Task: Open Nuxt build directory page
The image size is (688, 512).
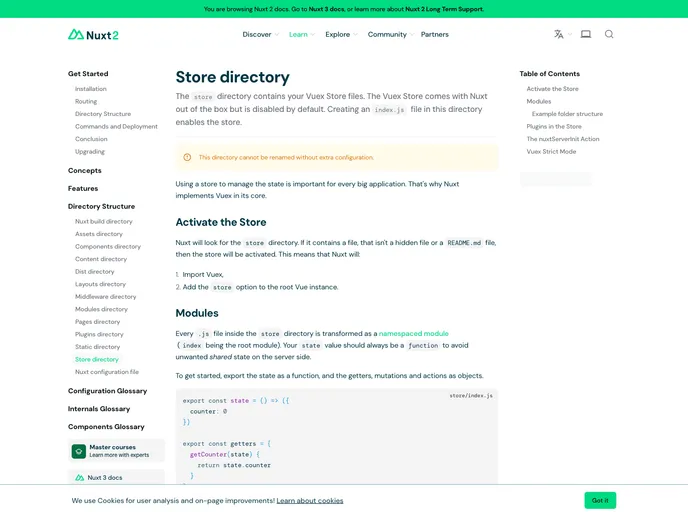Action: click(x=104, y=222)
